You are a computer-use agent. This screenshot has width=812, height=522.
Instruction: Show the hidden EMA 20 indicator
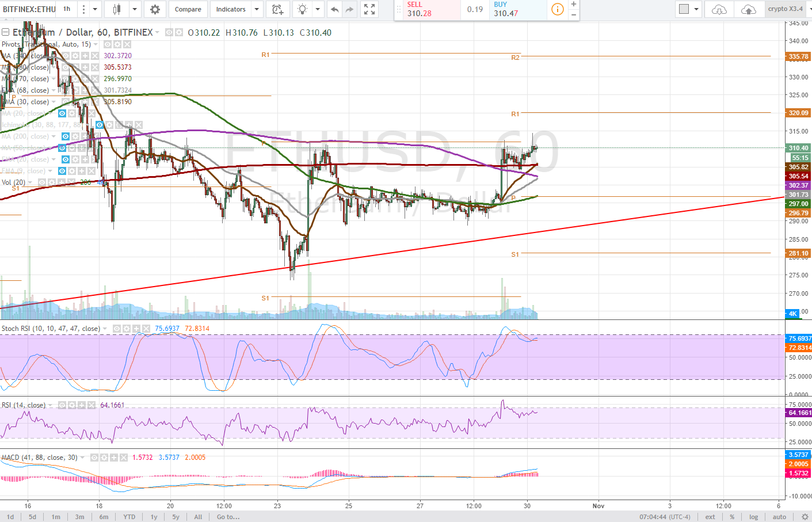(x=66, y=159)
